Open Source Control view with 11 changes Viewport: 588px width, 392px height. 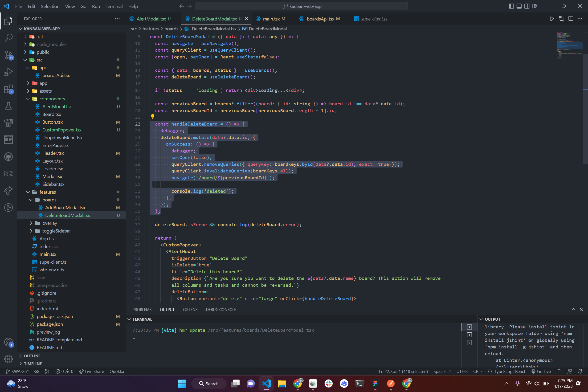click(8, 55)
